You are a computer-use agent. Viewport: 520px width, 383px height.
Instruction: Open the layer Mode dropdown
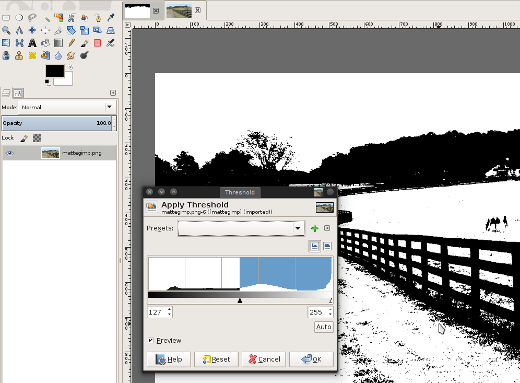point(67,107)
